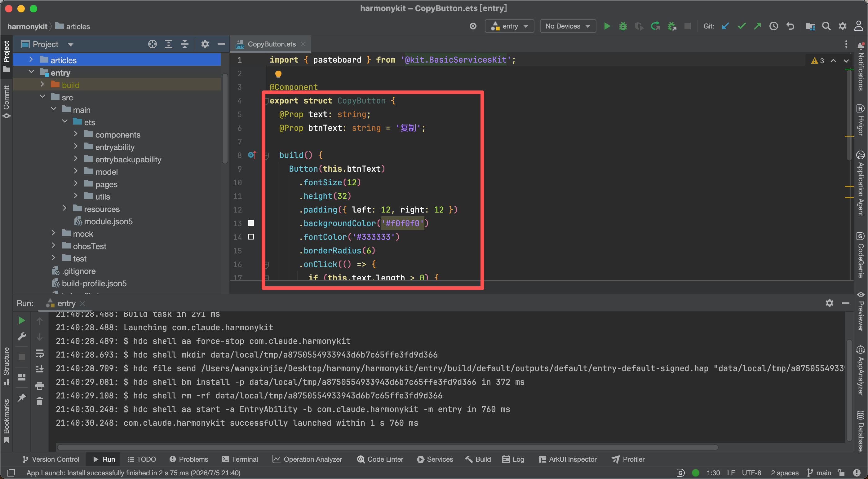Open the Structure tool window
The height and width of the screenshot is (479, 868).
point(6,366)
